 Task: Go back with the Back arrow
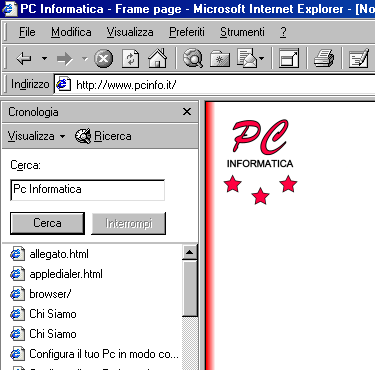pyautogui.click(x=24, y=59)
